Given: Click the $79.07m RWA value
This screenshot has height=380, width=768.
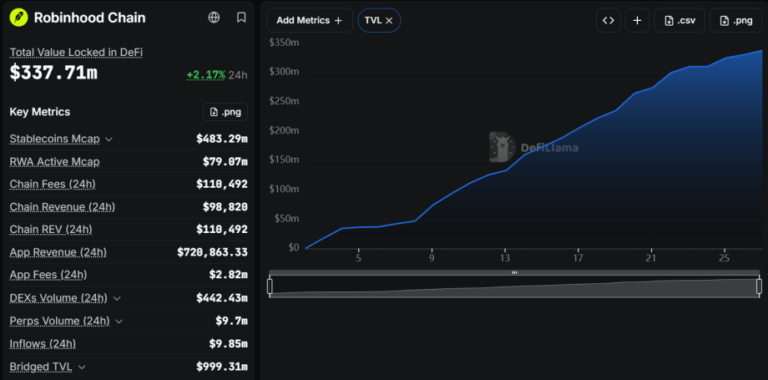Looking at the screenshot, I should [x=225, y=162].
